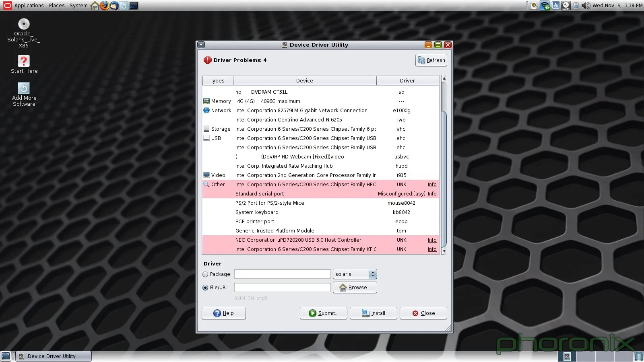Open Thunderbird mail from the panel

coord(114,6)
